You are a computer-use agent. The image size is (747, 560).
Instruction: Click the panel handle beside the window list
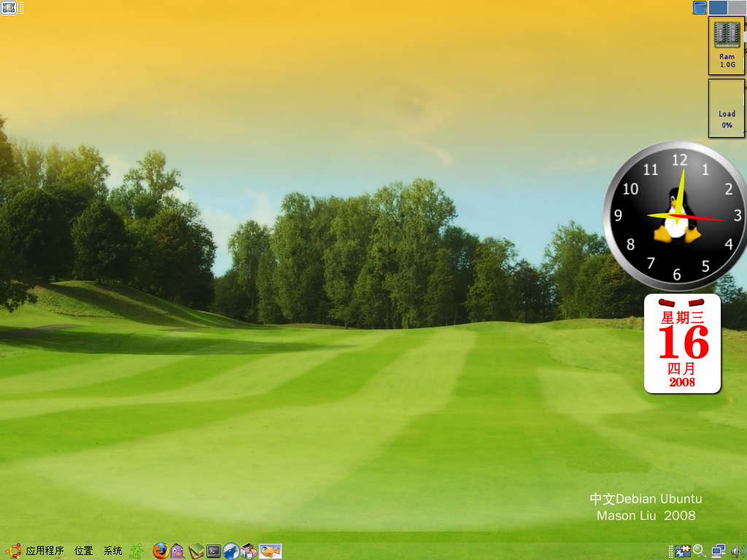[21, 7]
